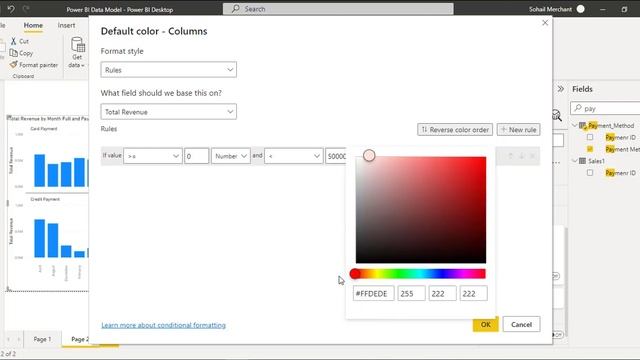
Task: Click the green value 222 field
Action: [442, 293]
